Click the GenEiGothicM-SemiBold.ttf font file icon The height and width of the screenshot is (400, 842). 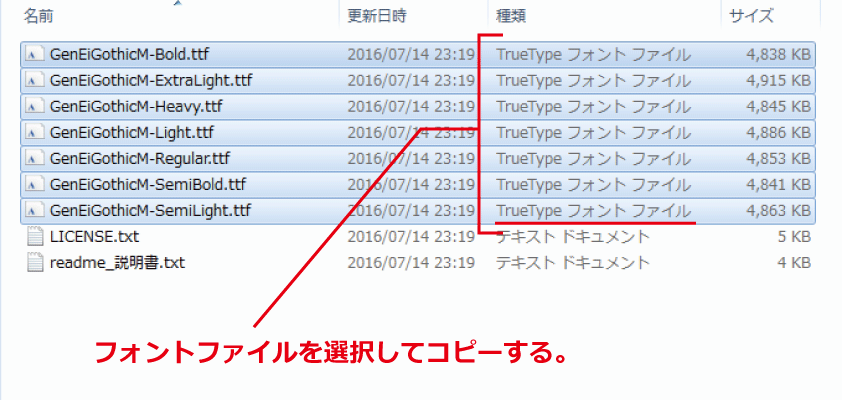pyautogui.click(x=35, y=184)
